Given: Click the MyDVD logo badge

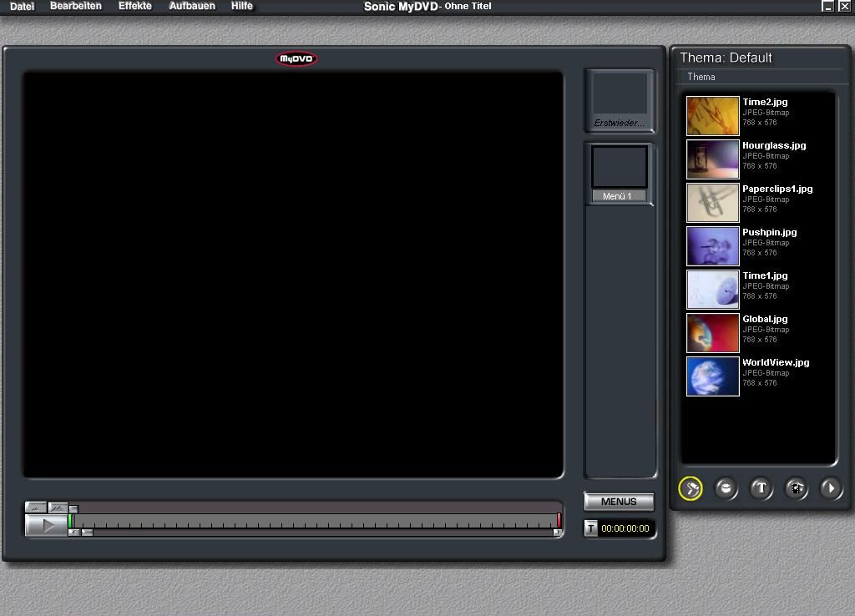Looking at the screenshot, I should [296, 59].
